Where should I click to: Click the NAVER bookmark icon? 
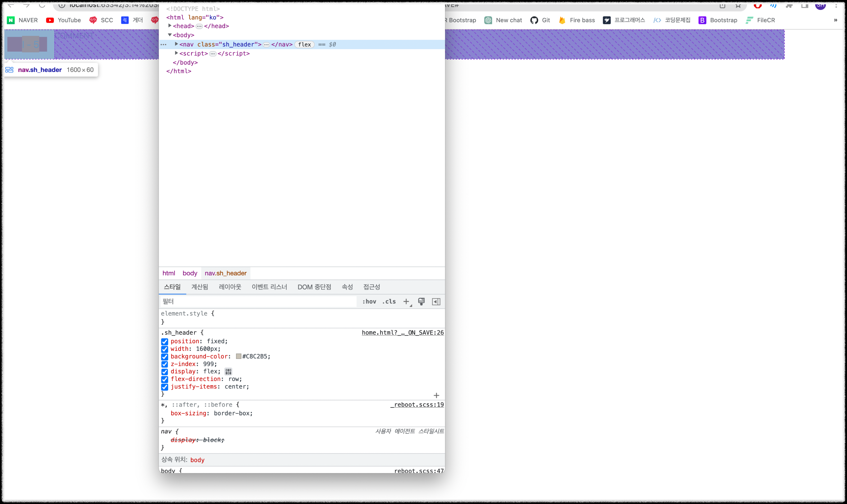pos(11,20)
